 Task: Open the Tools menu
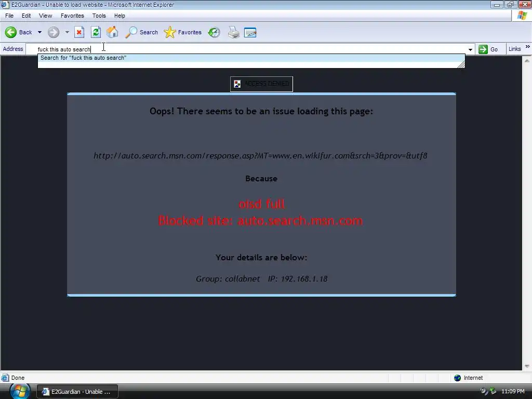pos(99,16)
